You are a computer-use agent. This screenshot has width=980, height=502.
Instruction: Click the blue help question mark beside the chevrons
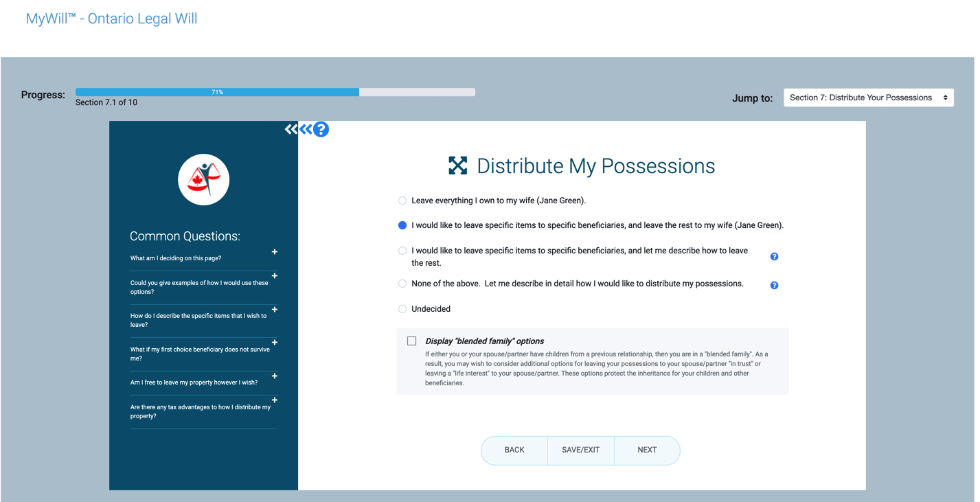tap(321, 129)
